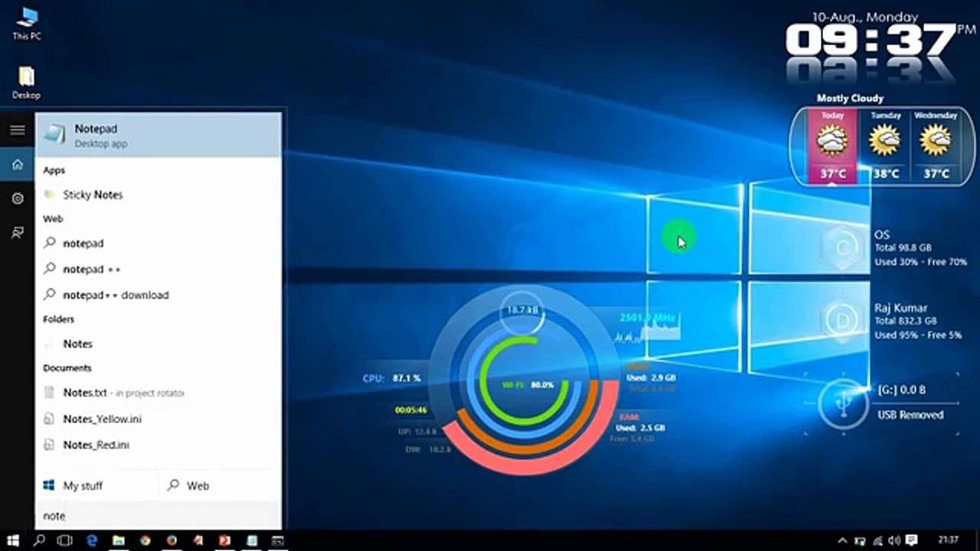Click the Windows Start button
Screen dimensions: 980x551
click(x=13, y=540)
